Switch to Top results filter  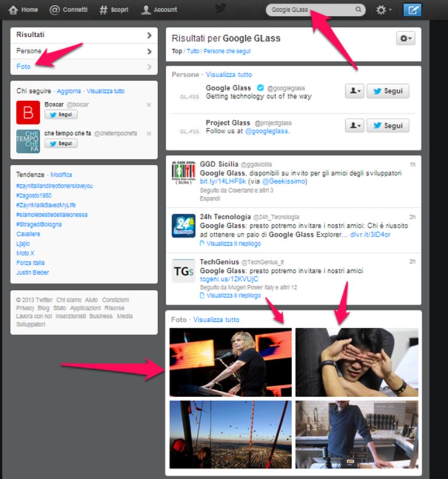click(x=177, y=51)
